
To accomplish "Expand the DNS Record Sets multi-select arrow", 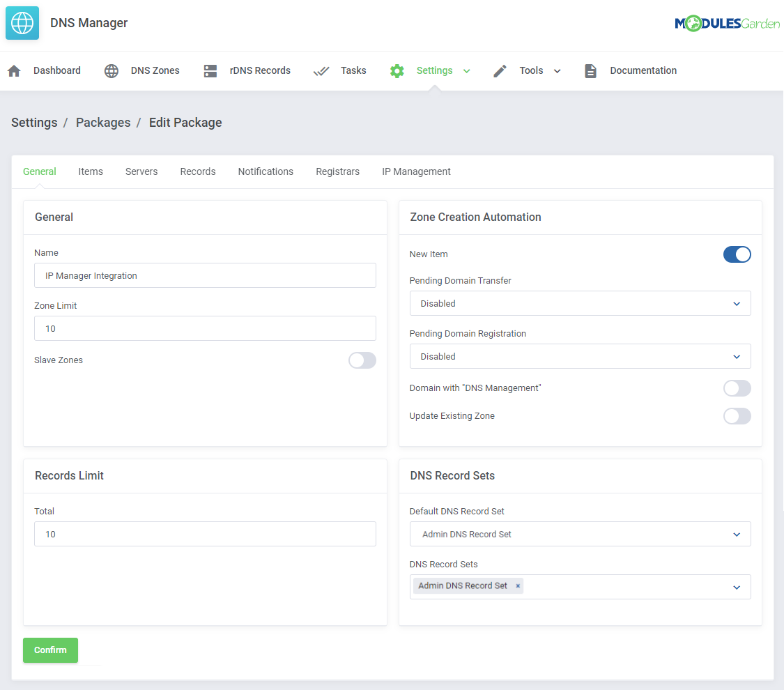I will (x=737, y=588).
